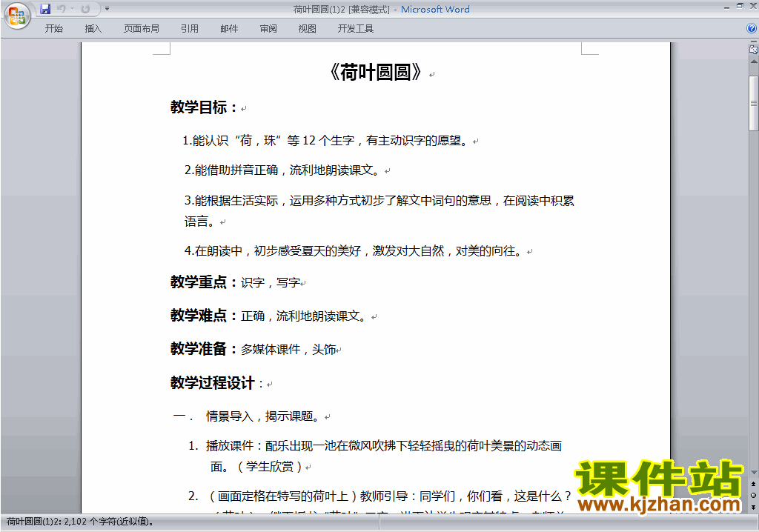This screenshot has width=759, height=532.
Task: Click the text 多媒体课件，头饰
Action: (x=288, y=350)
